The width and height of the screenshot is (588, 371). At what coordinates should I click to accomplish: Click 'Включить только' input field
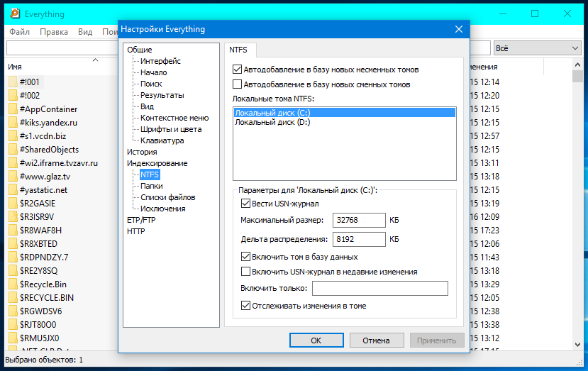380,288
